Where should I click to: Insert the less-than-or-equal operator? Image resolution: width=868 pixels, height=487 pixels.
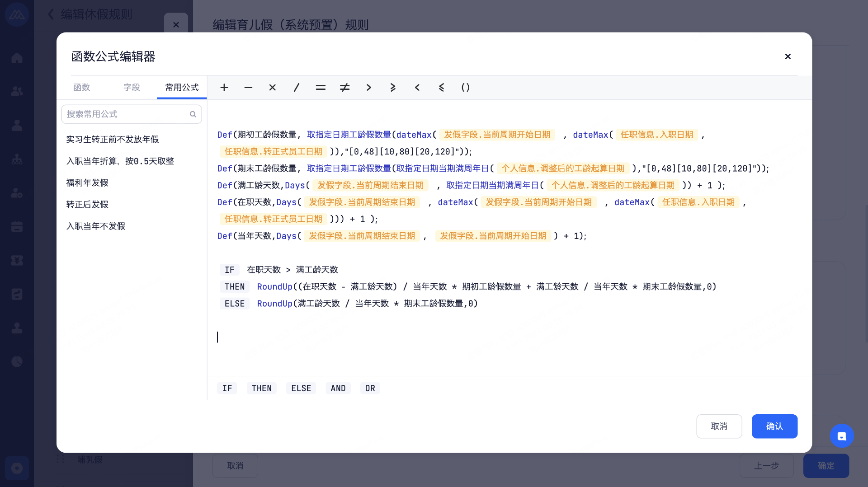441,88
